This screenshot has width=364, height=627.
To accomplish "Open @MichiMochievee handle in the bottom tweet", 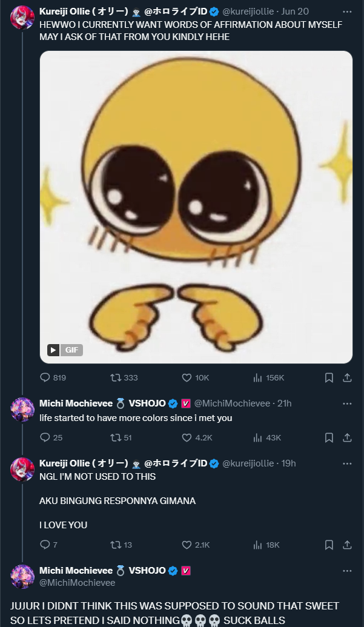I will tap(77, 583).
